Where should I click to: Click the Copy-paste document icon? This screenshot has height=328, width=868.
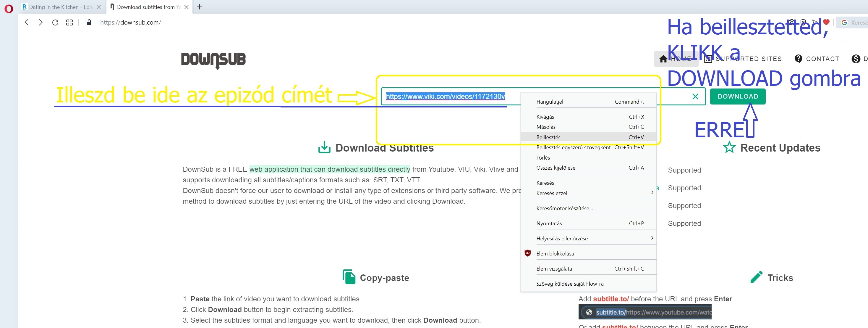[x=349, y=277]
